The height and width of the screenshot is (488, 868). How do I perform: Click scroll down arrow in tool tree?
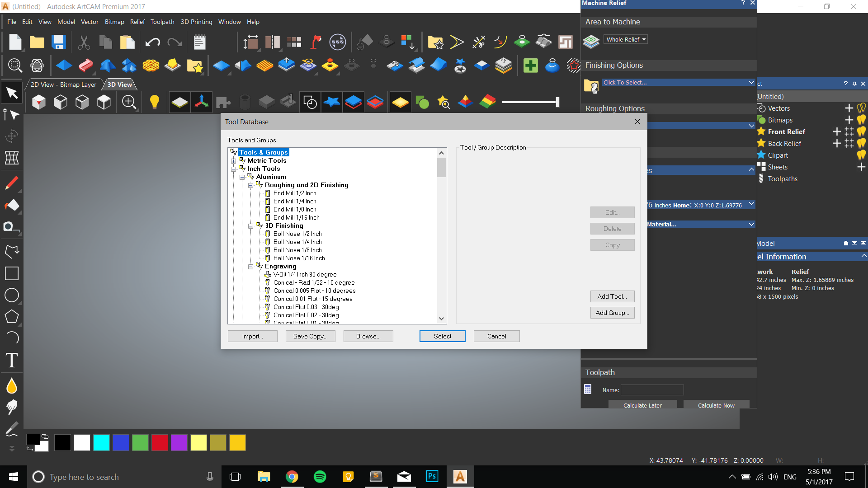click(x=441, y=319)
